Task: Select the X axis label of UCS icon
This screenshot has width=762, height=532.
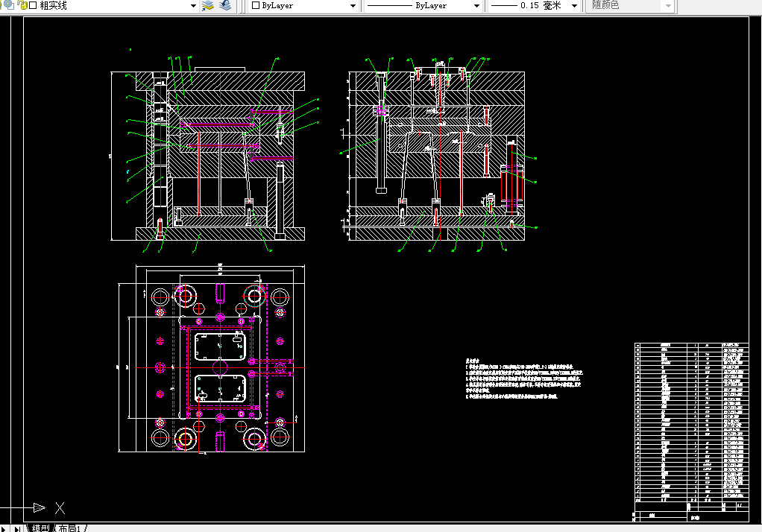Action: coord(60,508)
